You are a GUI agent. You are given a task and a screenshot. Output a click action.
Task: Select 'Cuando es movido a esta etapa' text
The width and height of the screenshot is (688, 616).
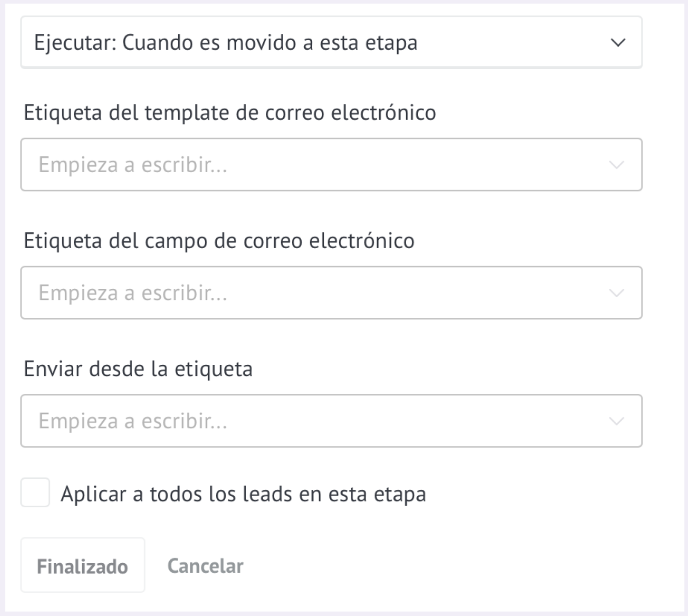tap(270, 43)
